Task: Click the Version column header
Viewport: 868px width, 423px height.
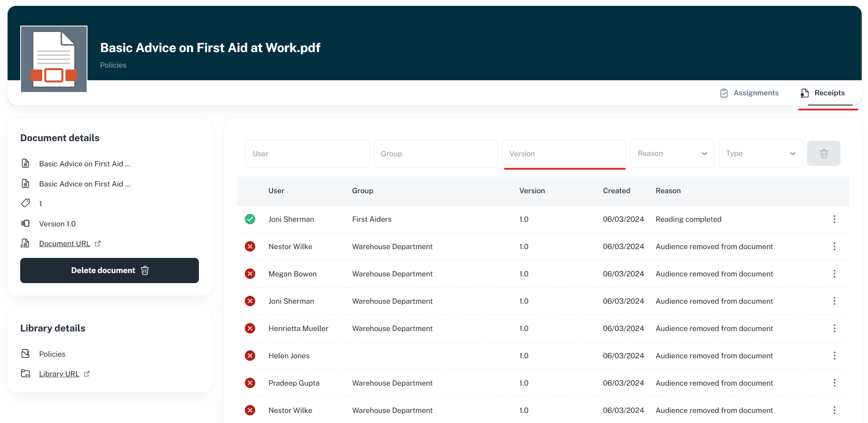Action: pyautogui.click(x=532, y=191)
